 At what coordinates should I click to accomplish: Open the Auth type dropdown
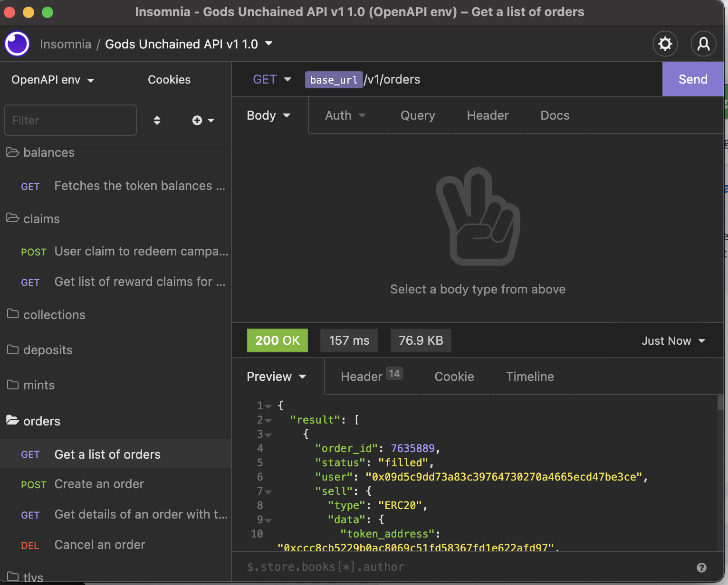click(x=345, y=115)
